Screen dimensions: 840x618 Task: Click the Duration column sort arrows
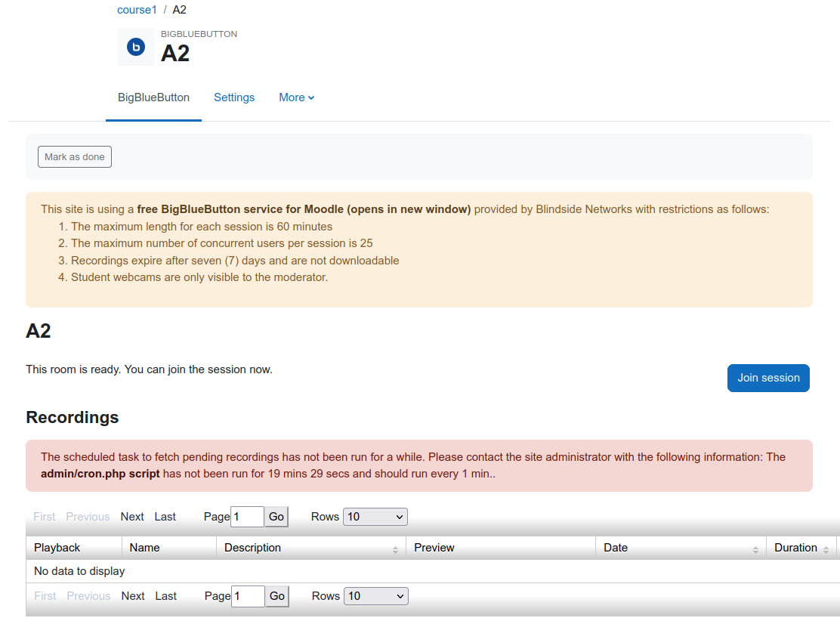(x=826, y=550)
